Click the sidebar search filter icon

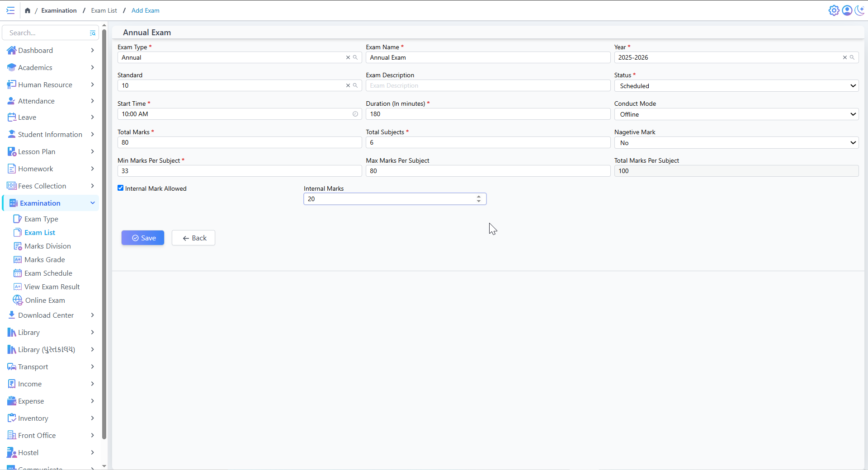(x=93, y=33)
